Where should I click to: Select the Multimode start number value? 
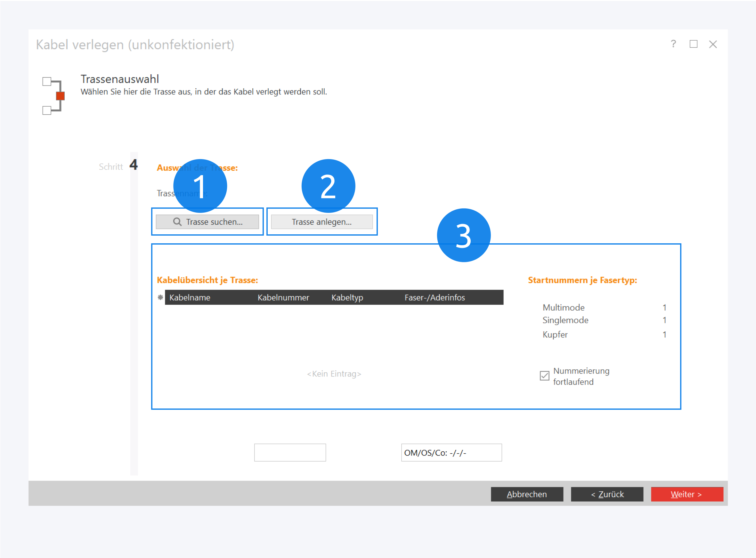click(x=664, y=308)
